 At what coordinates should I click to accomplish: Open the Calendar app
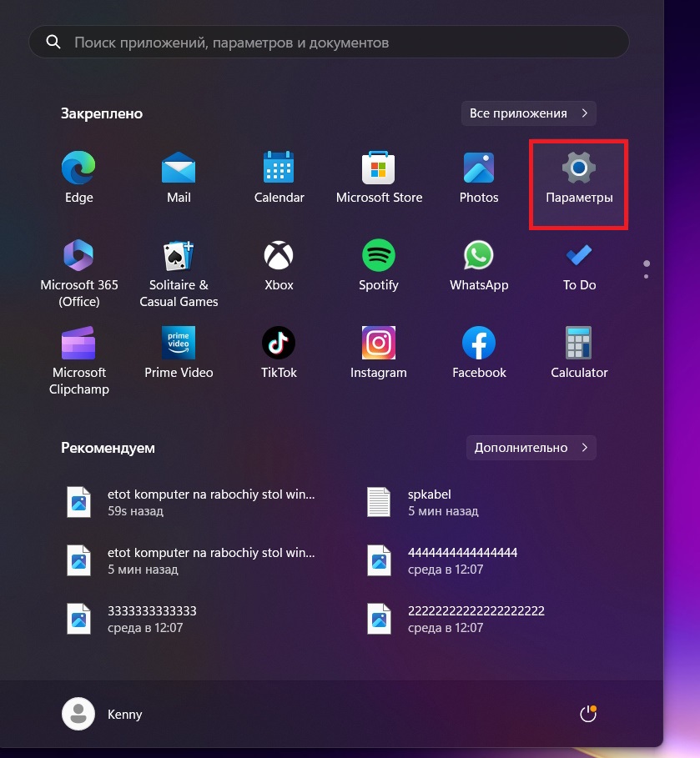[x=279, y=177]
